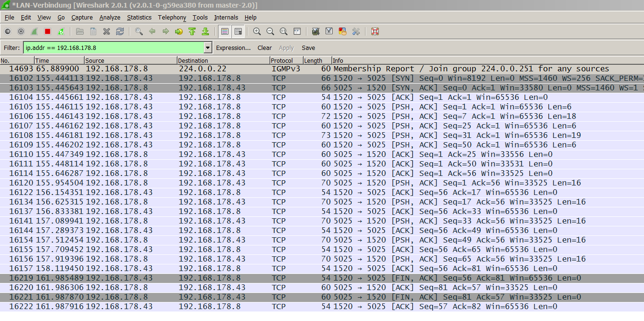Screen dimensions: 644x321
Task: Select packet 16120 at 155.954504
Action: 322,183
